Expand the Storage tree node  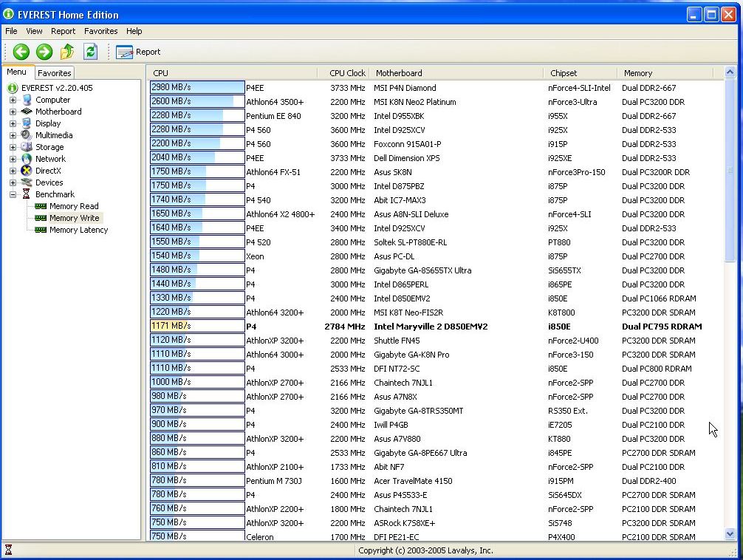coord(13,148)
